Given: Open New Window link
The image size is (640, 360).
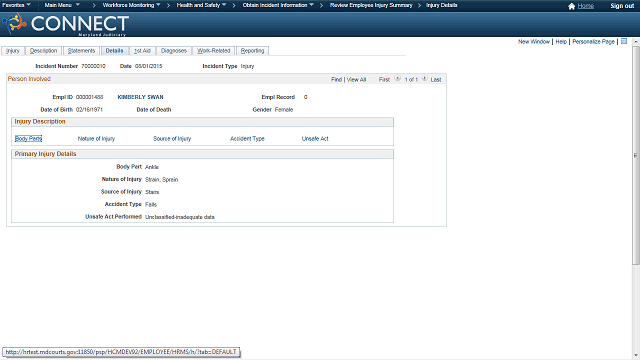Looking at the screenshot, I should [x=534, y=42].
